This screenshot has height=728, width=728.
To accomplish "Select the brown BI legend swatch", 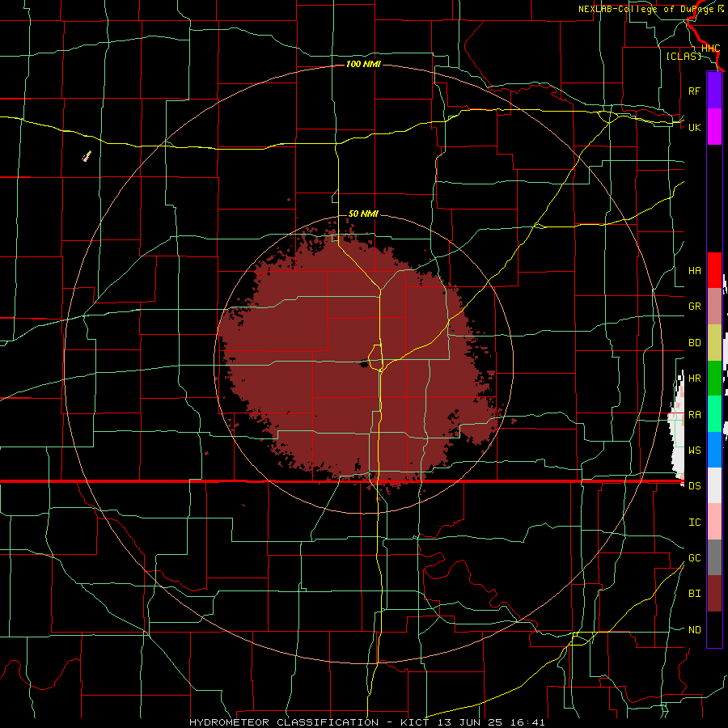I will click(714, 594).
